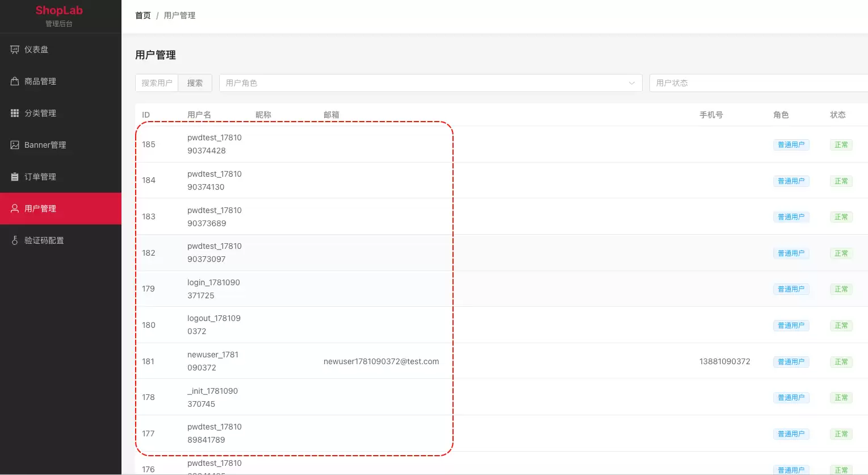Focus the 搜索用户 input field

pyautogui.click(x=157, y=83)
